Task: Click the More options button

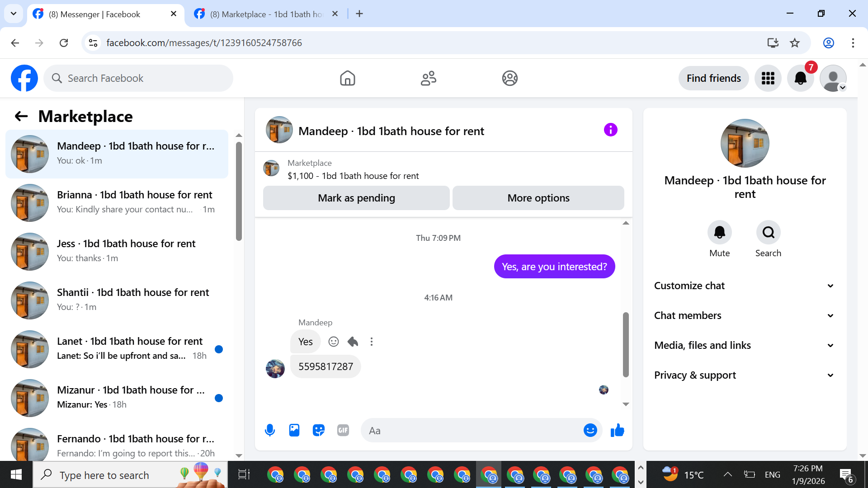Action: 538,198
